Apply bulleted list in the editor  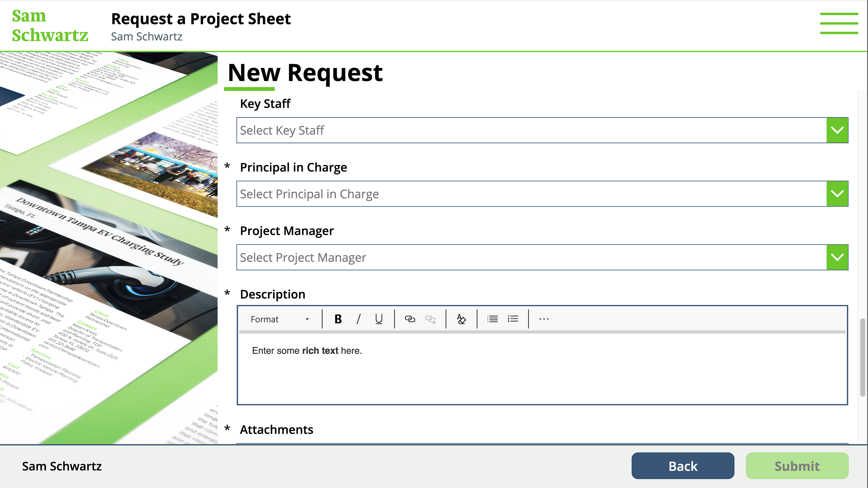(x=492, y=319)
